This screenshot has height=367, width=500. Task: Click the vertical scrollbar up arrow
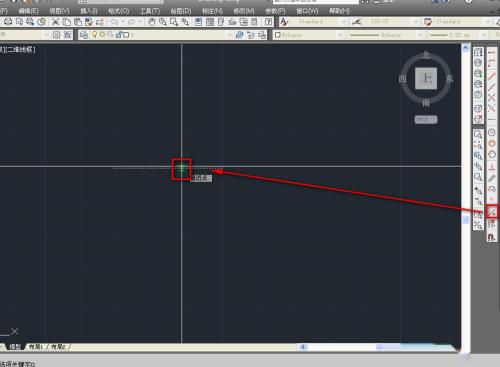pyautogui.click(x=466, y=48)
